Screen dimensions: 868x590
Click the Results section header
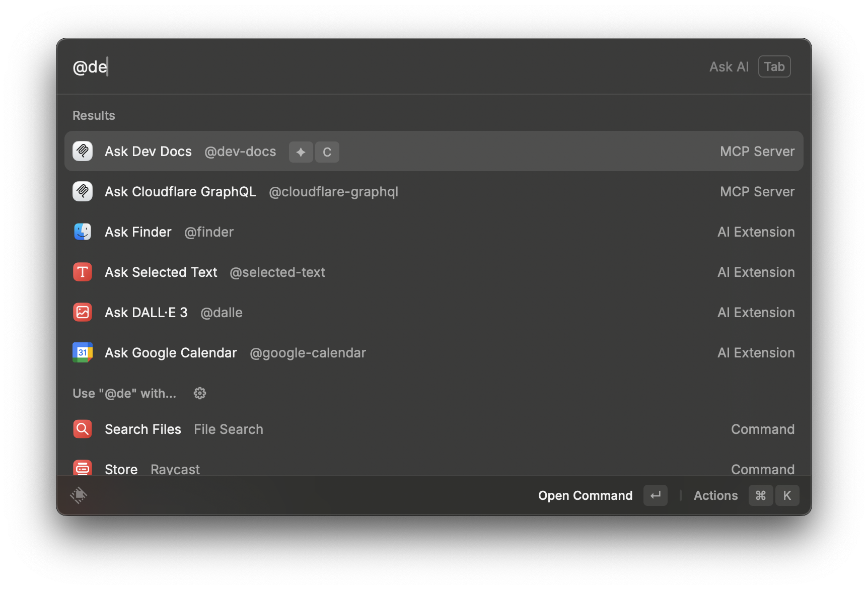click(94, 115)
